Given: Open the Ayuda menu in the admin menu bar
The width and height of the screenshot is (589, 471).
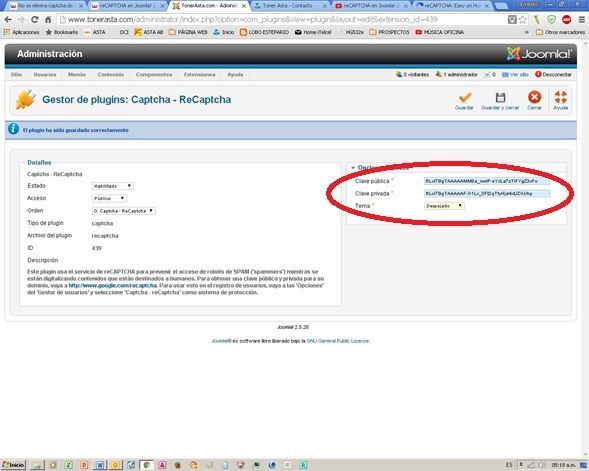Looking at the screenshot, I should click(235, 75).
